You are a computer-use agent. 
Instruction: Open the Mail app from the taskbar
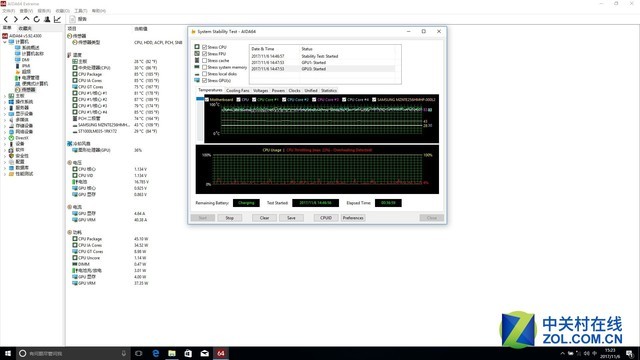(204, 353)
